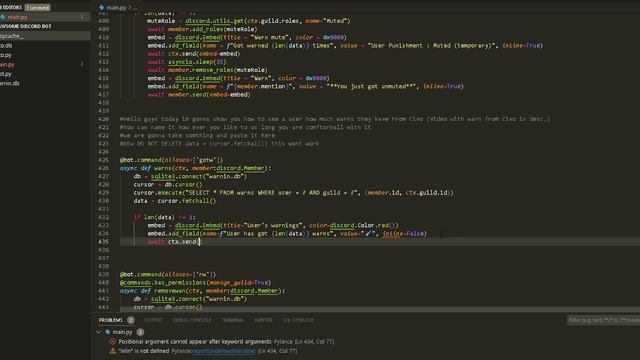Viewport: 640px width, 360px height.
Task: Click the problems count badge beside PROBLEMS tab
Action: pos(131,320)
